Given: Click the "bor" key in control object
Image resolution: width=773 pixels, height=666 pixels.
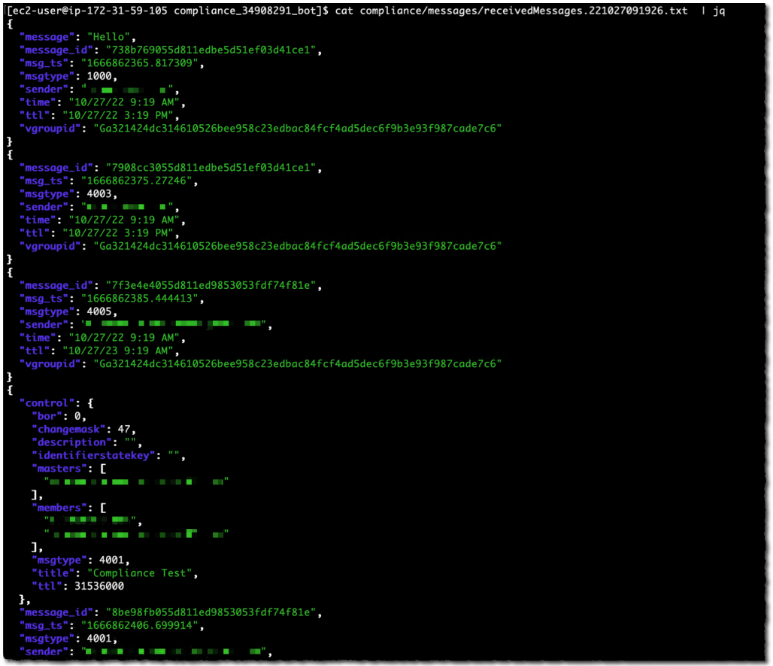Looking at the screenshot, I should pyautogui.click(x=46, y=416).
